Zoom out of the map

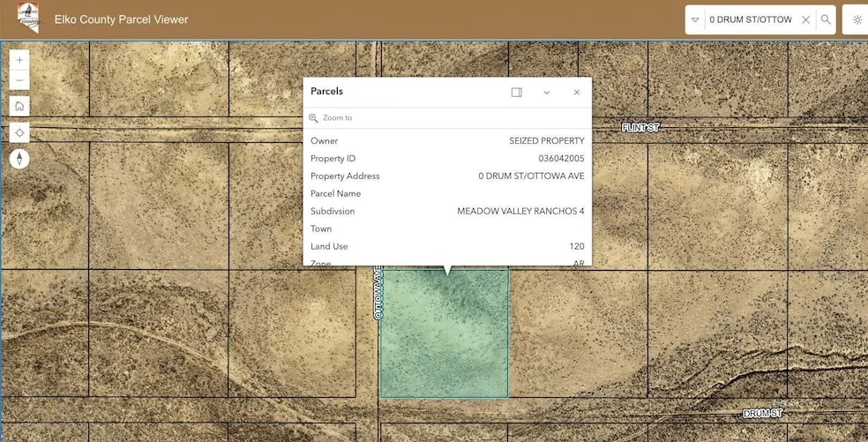[19, 80]
